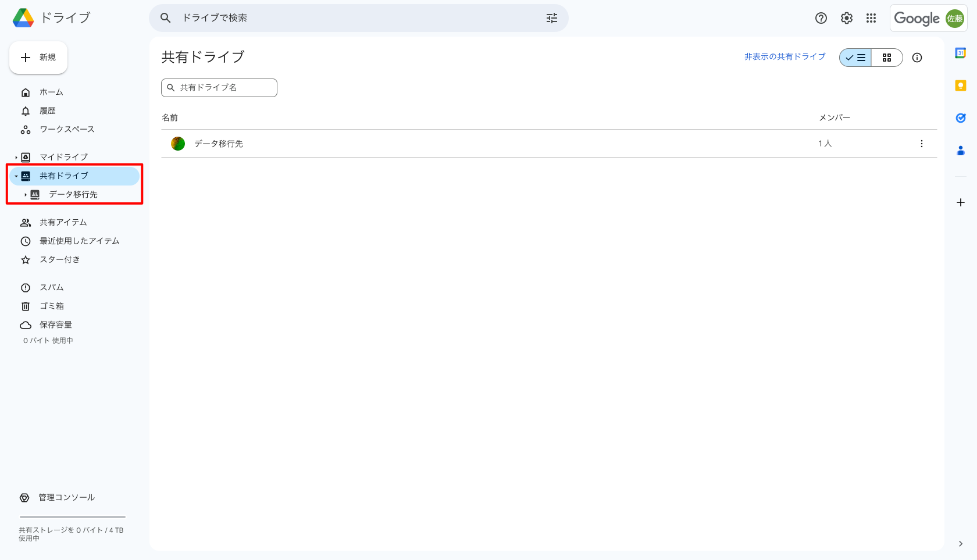Open 最近使用したアイテム in the sidebar
The width and height of the screenshot is (977, 560).
[74, 241]
